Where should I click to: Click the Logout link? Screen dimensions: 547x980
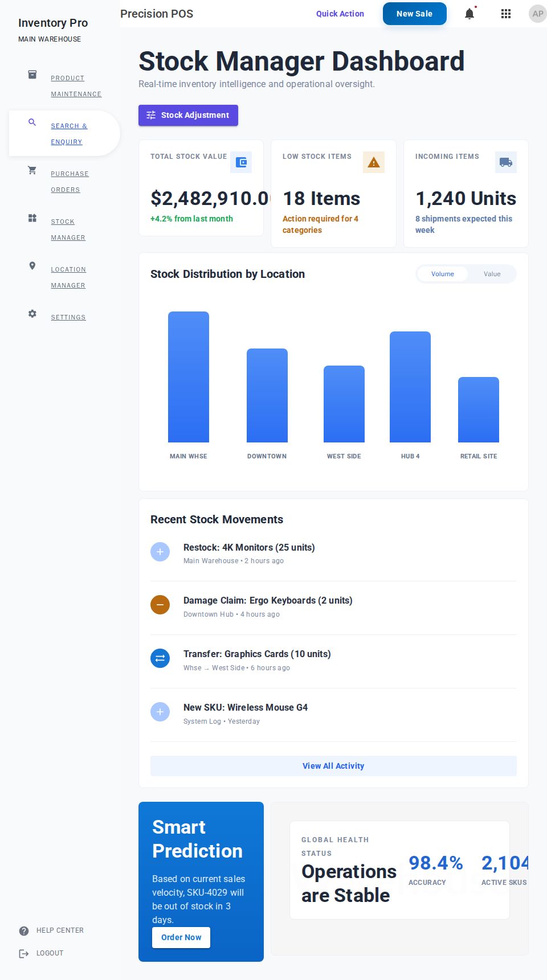[x=50, y=953]
